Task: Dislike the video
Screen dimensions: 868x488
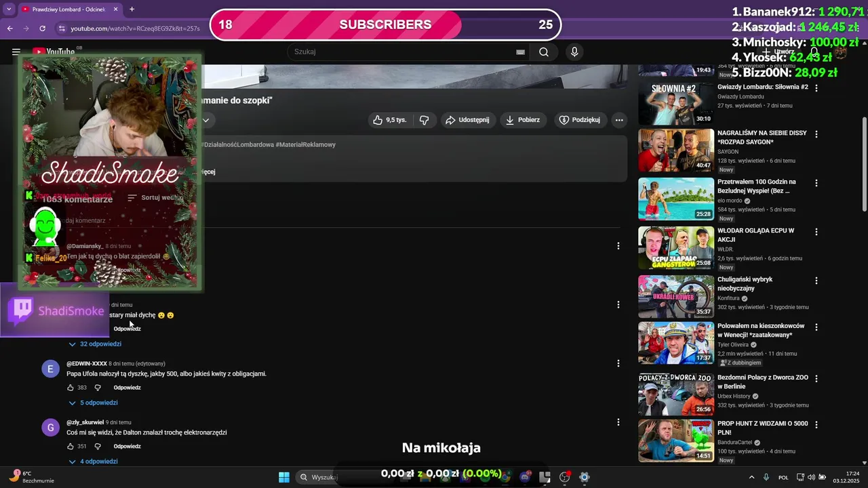Action: tap(424, 120)
